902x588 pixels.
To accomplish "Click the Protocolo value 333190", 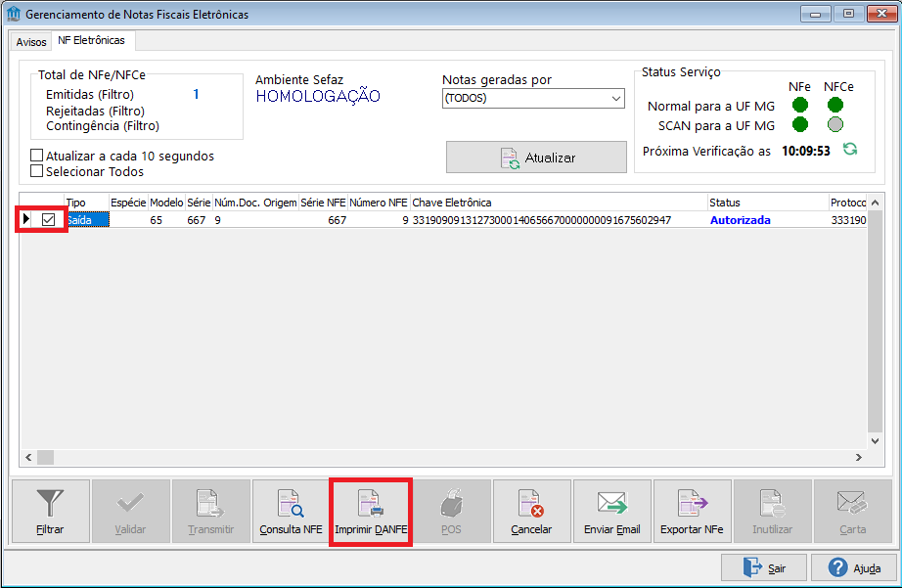I will tap(848, 220).
